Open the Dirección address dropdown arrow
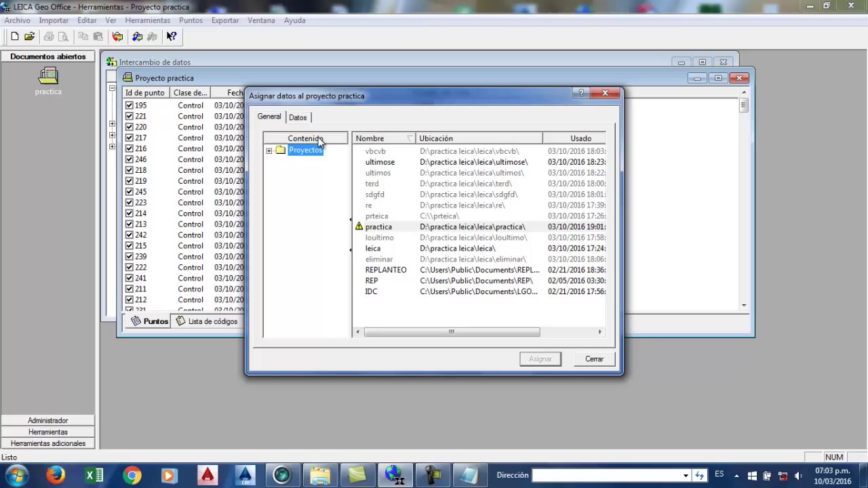This screenshot has width=868, height=488. click(686, 475)
